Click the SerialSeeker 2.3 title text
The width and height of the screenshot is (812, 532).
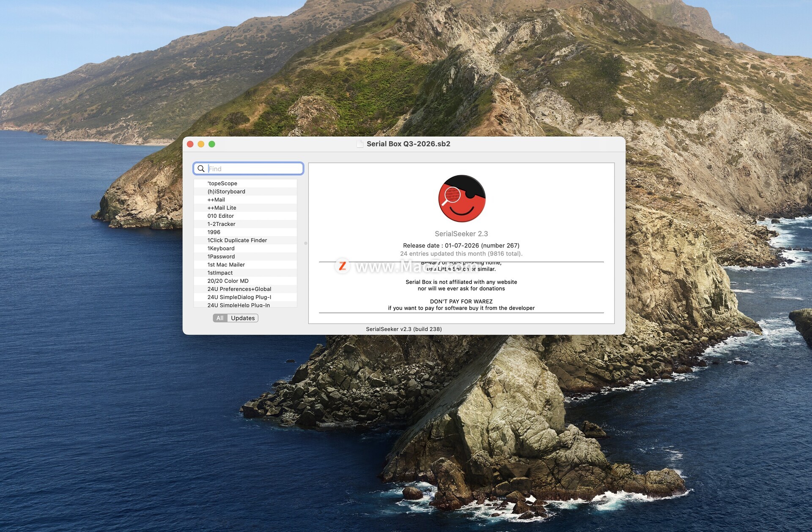[x=461, y=234]
